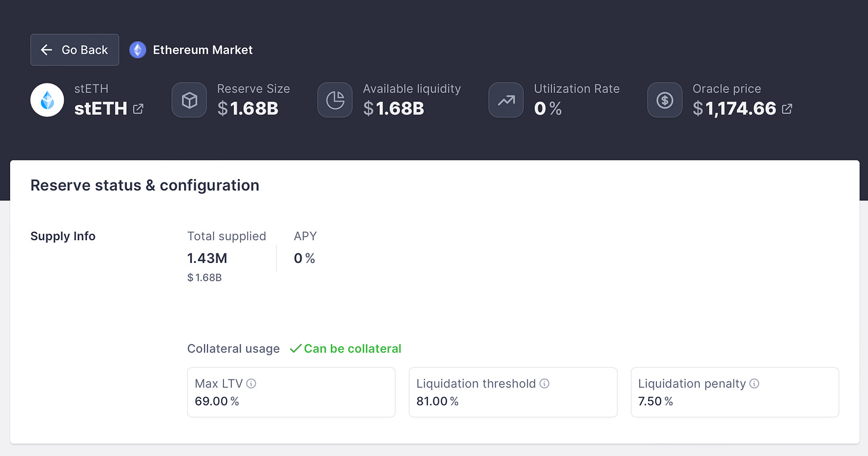Viewport: 868px width, 456px height.
Task: Click the bold stETH token name
Action: click(x=100, y=108)
